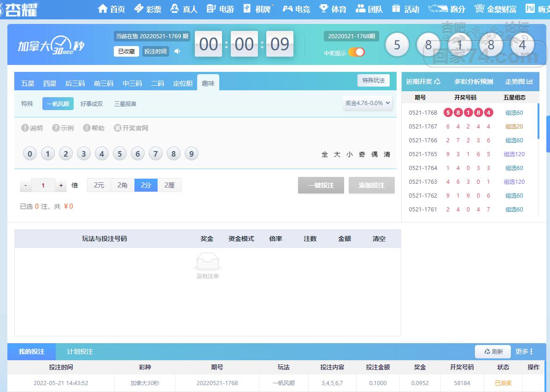Switch to the 我的投注 tab
Image resolution: width=550 pixels, height=392 pixels.
click(31, 351)
